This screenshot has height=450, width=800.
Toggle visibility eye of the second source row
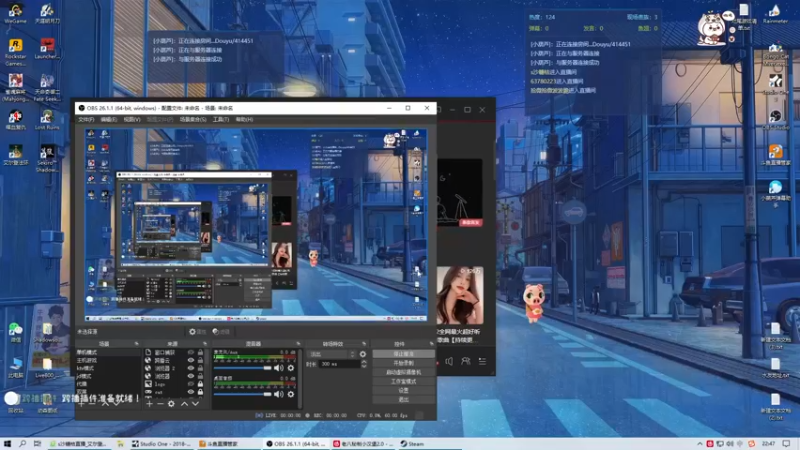191,360
